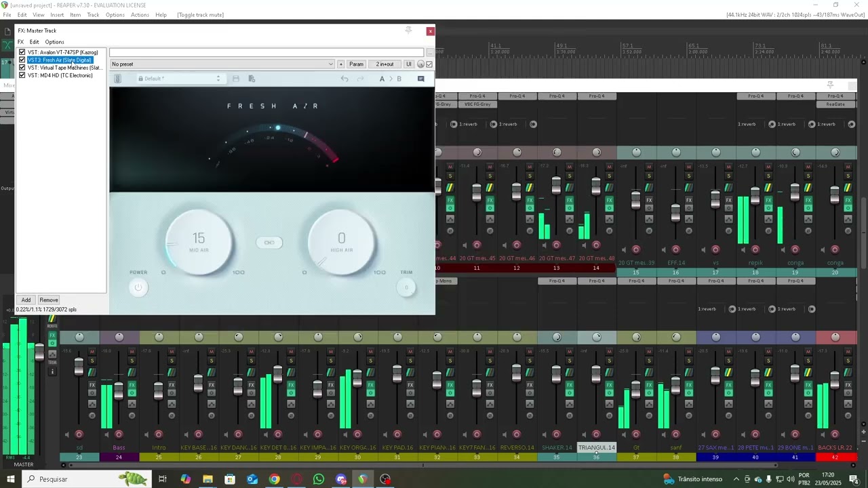The width and height of the screenshot is (868, 488).
Task: Open Google Chrome from the taskbar
Action: [274, 479]
